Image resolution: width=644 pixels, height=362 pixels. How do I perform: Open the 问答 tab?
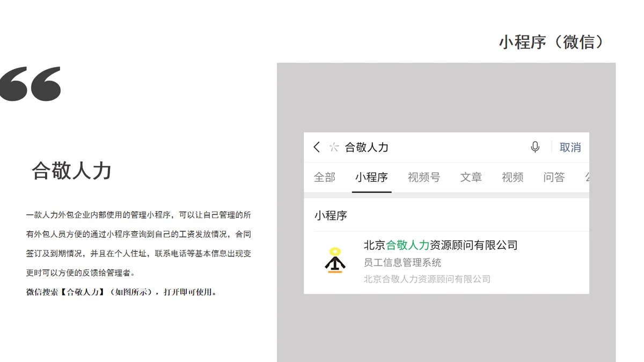(554, 177)
